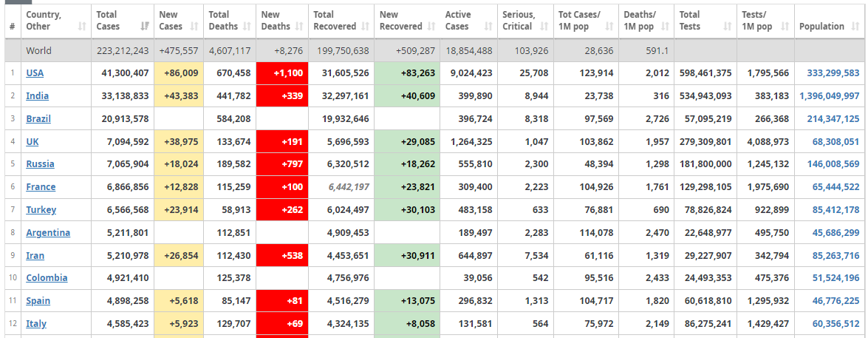Image resolution: width=868 pixels, height=338 pixels.
Task: Sort by Total Recovered column arrow icon
Action: [x=366, y=26]
